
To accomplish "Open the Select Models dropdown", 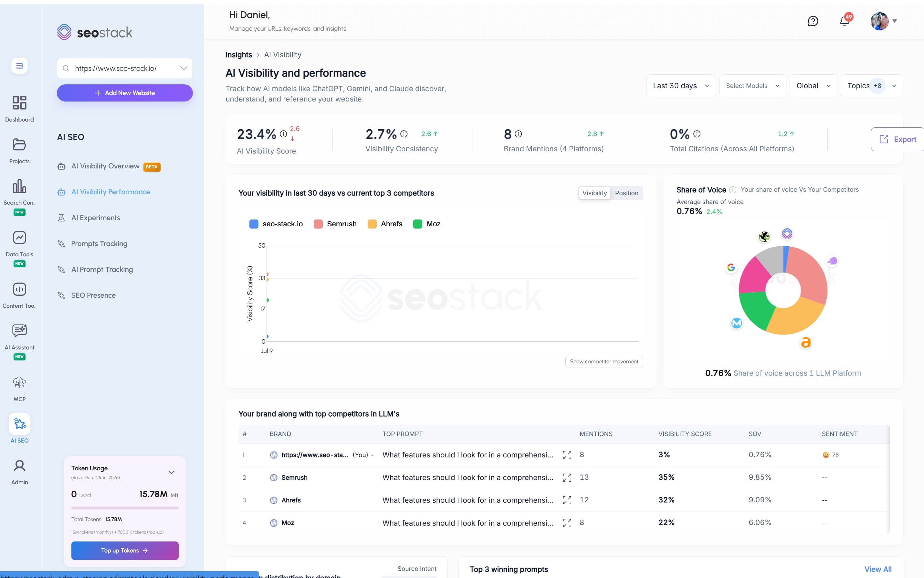I will (752, 86).
